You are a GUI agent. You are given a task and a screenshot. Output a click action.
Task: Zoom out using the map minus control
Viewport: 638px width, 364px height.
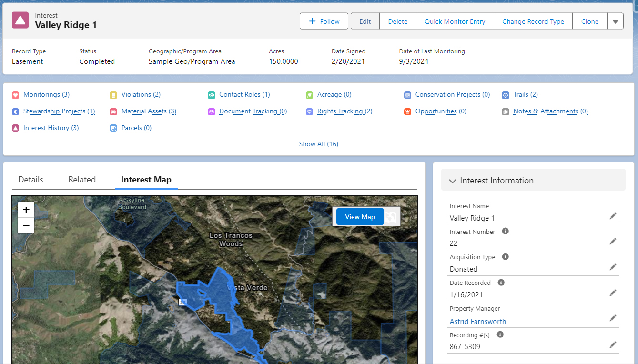tap(26, 226)
